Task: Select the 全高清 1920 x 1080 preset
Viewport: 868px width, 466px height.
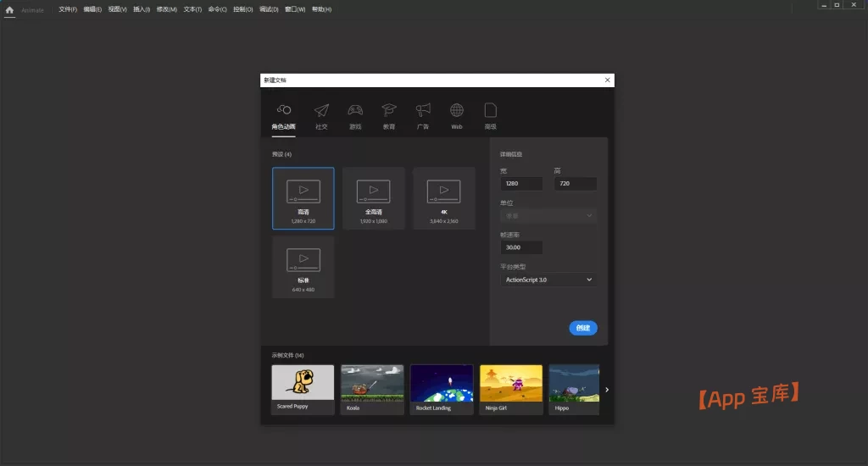Action: pos(373,198)
